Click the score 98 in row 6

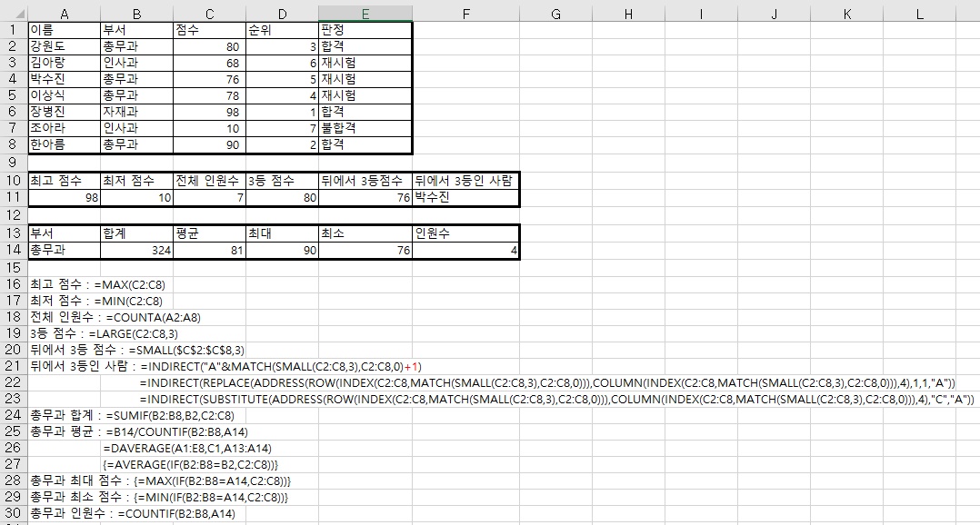pos(209,112)
